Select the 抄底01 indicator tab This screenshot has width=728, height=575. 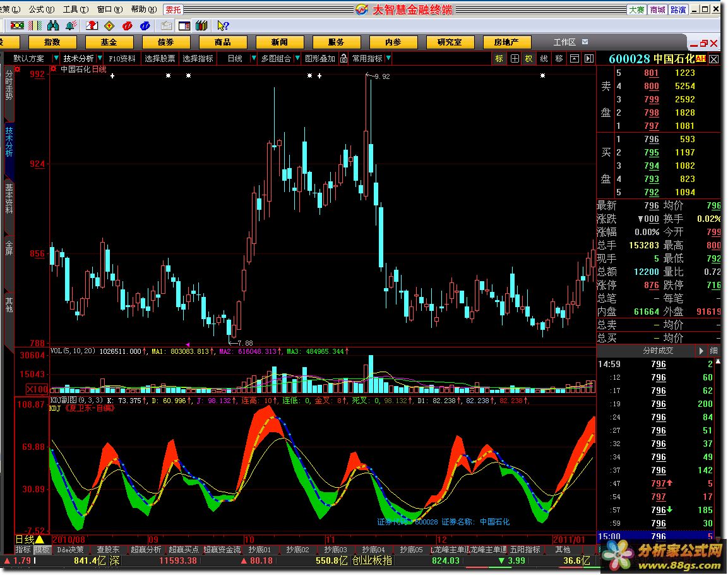point(260,550)
